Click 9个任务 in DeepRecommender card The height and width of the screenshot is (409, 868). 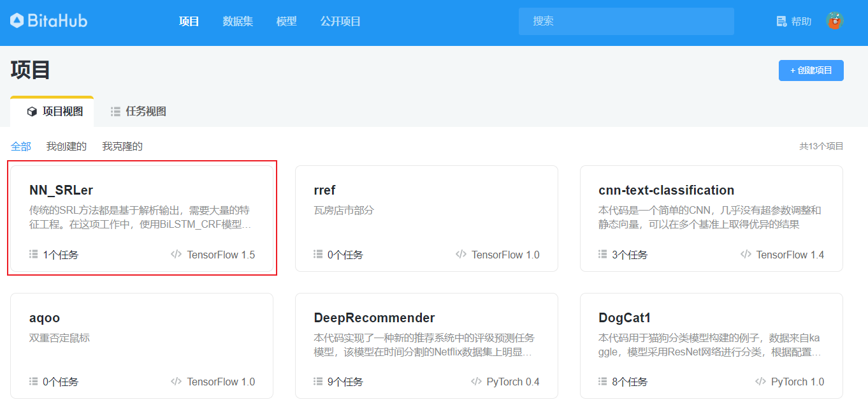pos(345,382)
